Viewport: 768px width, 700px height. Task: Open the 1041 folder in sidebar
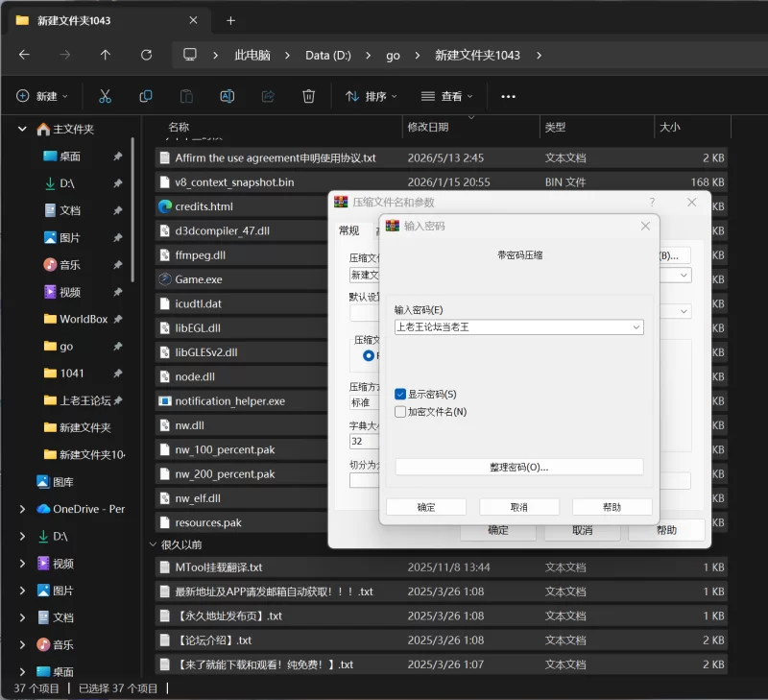[63, 374]
